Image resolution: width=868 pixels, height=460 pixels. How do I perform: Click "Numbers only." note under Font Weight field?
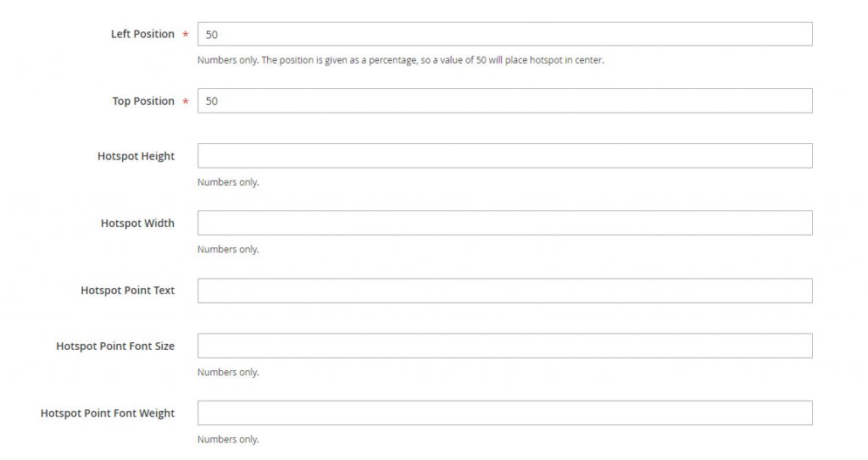click(228, 440)
